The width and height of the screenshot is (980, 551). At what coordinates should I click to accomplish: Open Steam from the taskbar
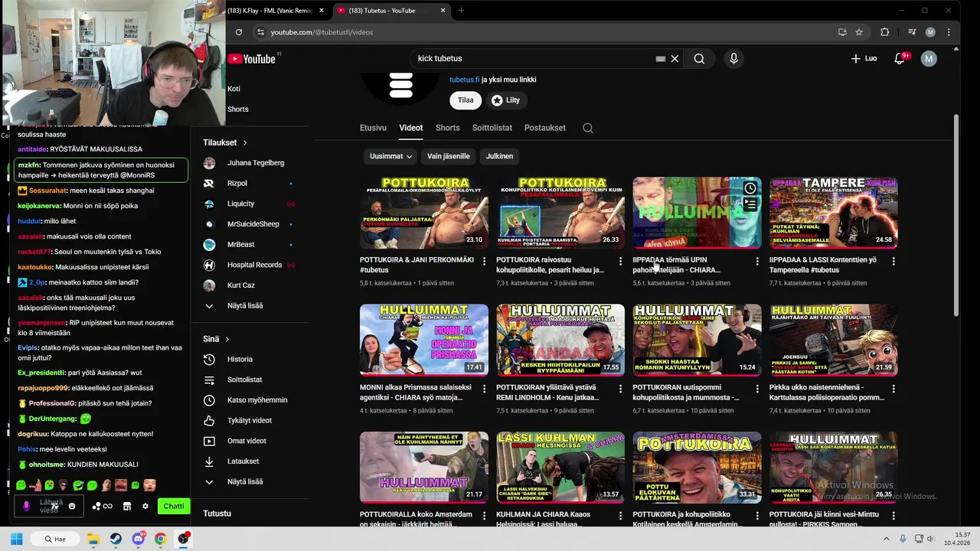pyautogui.click(x=116, y=539)
